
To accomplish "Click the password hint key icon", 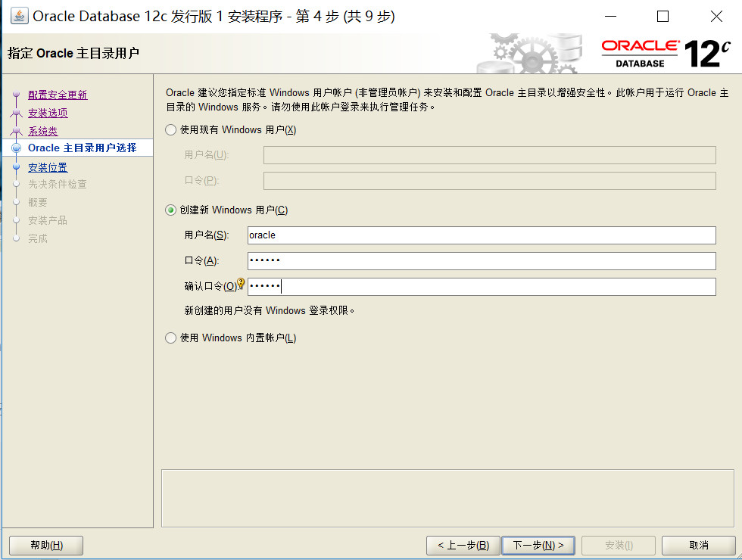I will (241, 283).
